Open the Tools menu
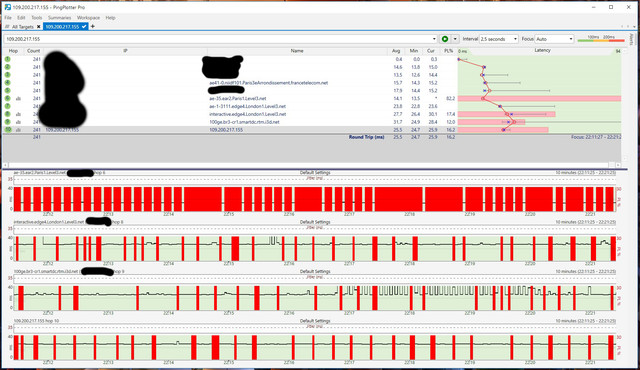The width and height of the screenshot is (640, 370). pyautogui.click(x=37, y=18)
